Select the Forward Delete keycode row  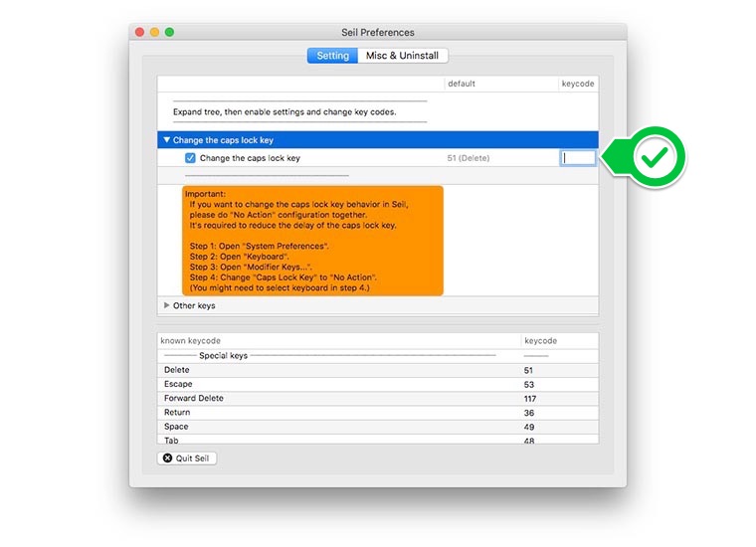[x=378, y=399]
